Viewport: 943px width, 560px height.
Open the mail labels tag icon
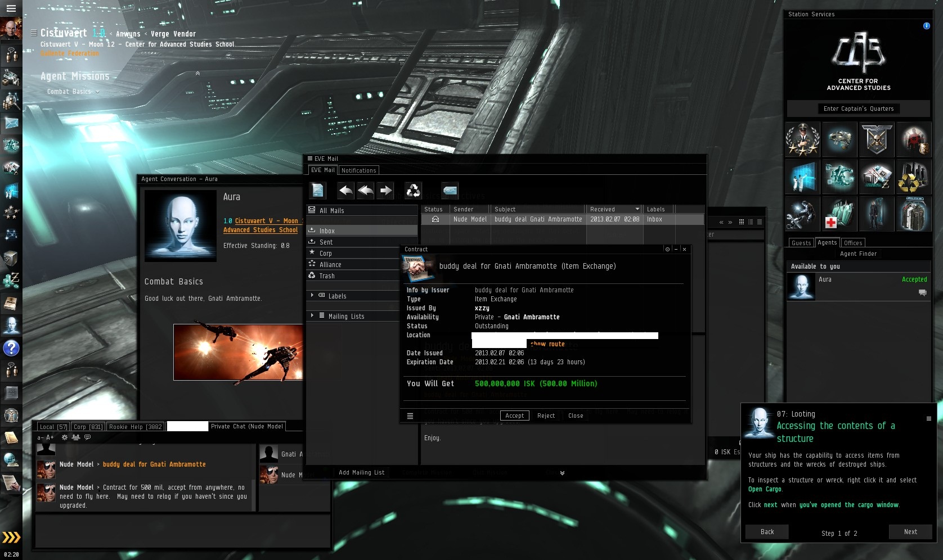point(450,191)
